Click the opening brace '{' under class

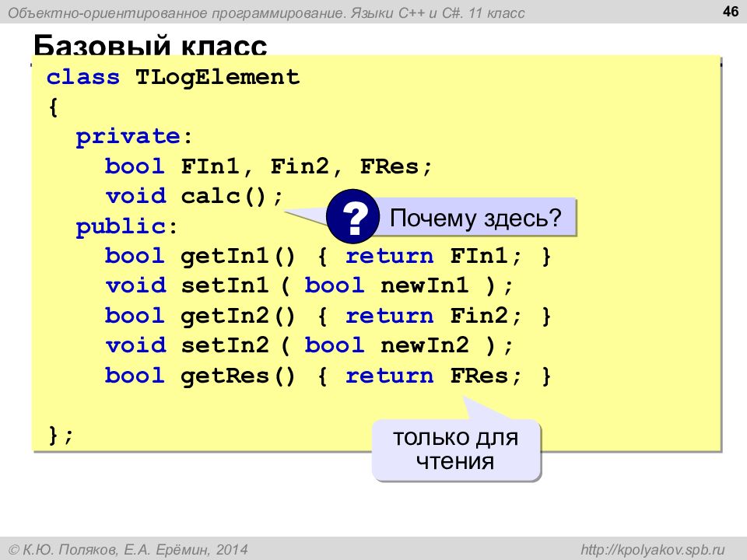54,107
